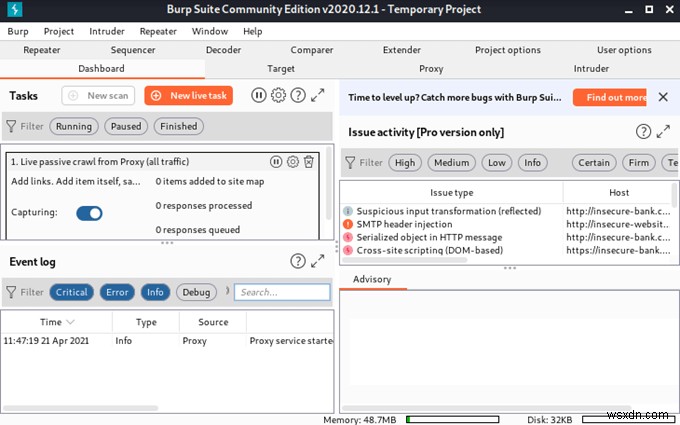Open help for the Tasks panel

pyautogui.click(x=298, y=95)
